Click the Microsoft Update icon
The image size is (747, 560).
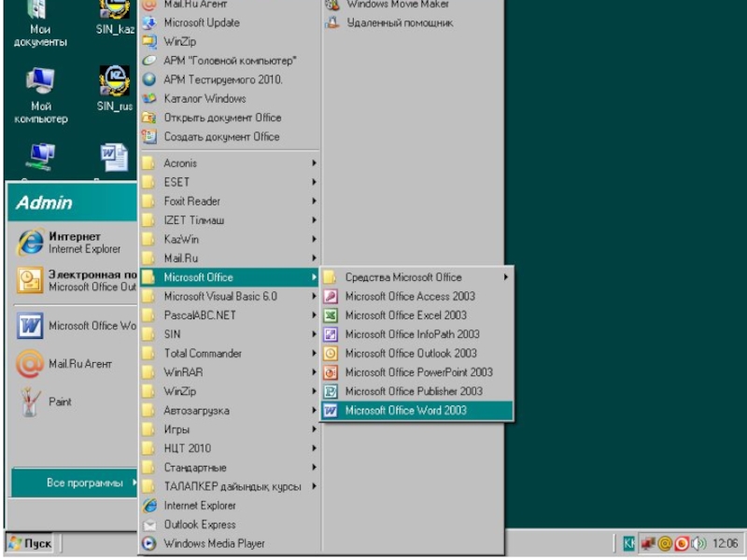pos(149,22)
